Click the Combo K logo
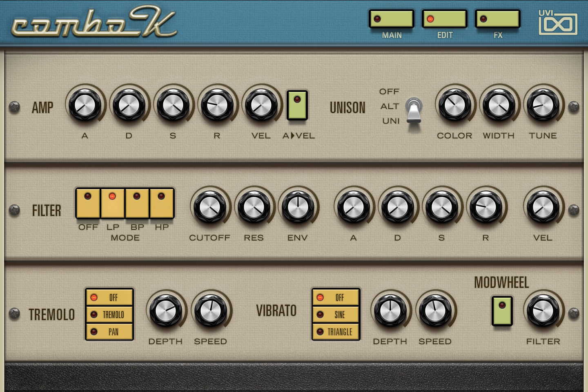Screen dimensions: 588x392 click(x=94, y=22)
